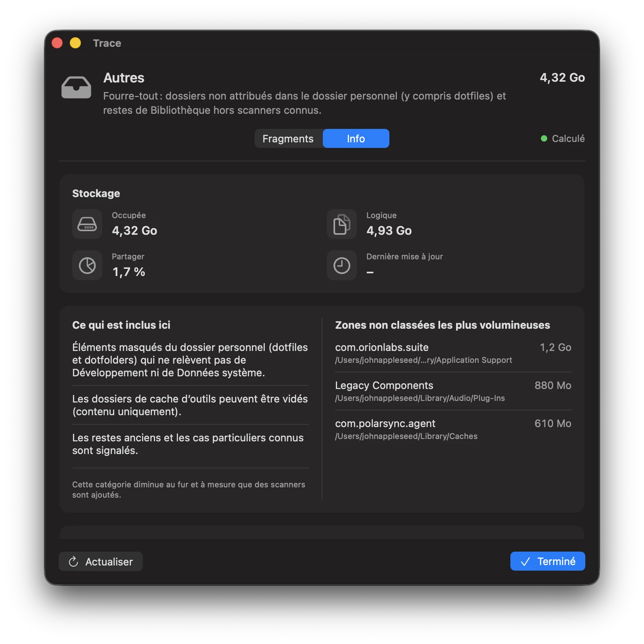Click the Ce qui est inclus ici heading
This screenshot has height=644, width=644.
point(121,325)
